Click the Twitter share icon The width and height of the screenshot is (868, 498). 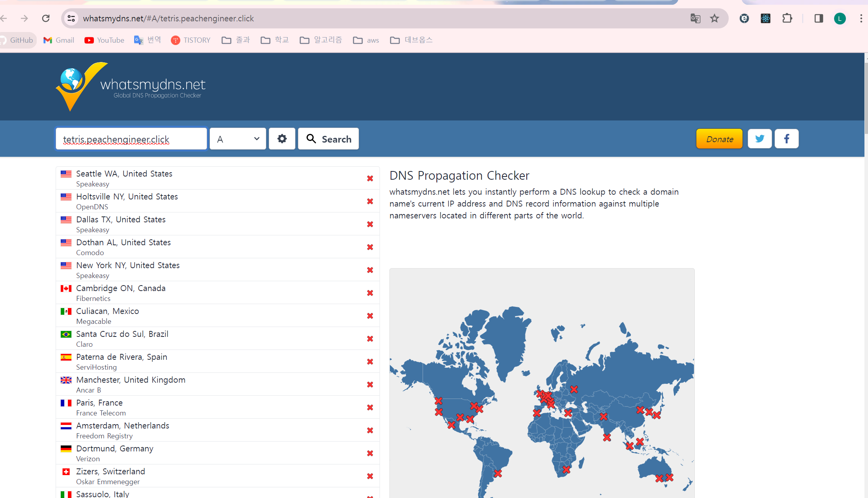click(759, 139)
